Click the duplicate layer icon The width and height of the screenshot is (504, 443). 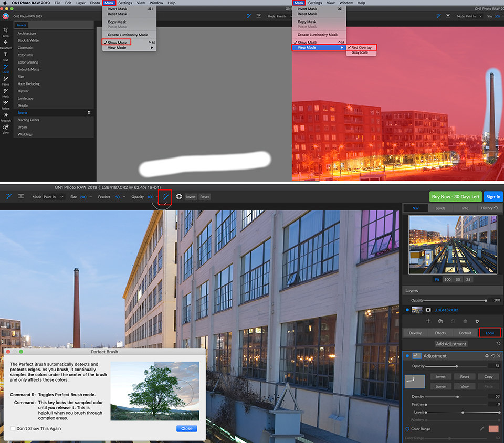click(440, 321)
